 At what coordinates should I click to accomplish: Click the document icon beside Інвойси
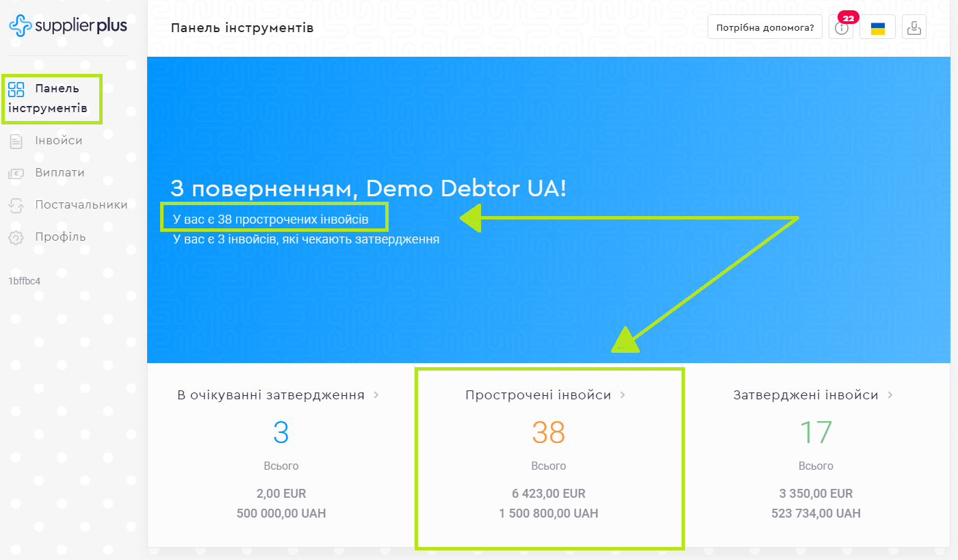16,142
